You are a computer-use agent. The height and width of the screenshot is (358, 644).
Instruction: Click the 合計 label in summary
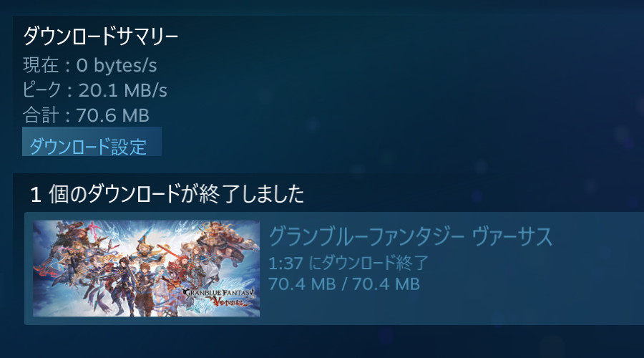click(41, 115)
